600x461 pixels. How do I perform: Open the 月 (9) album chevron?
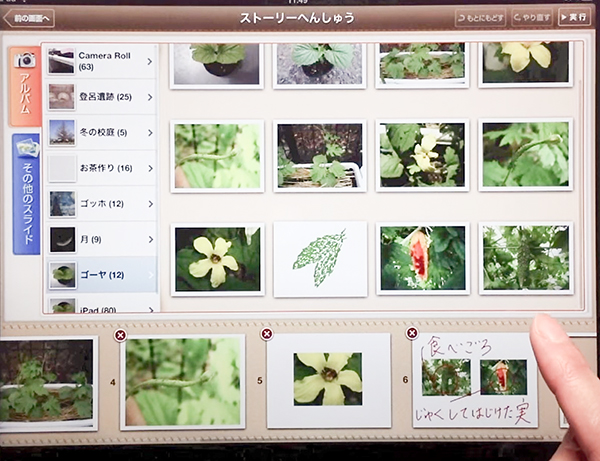point(150,239)
